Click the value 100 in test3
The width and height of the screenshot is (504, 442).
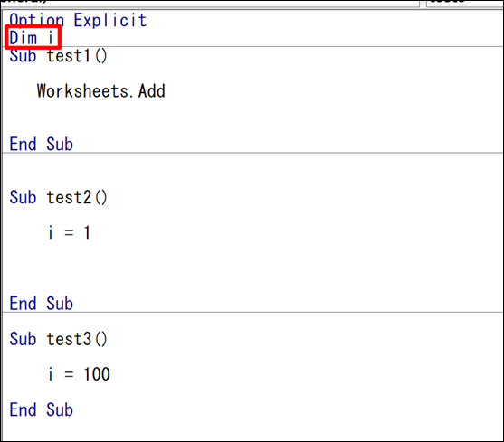click(97, 374)
